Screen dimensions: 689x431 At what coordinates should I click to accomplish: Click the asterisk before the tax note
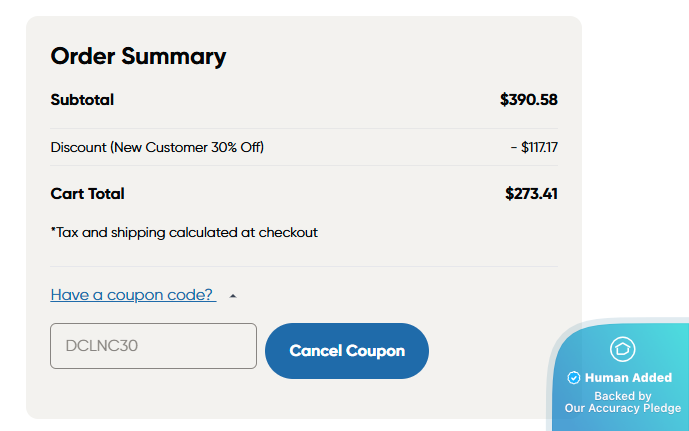point(53,231)
